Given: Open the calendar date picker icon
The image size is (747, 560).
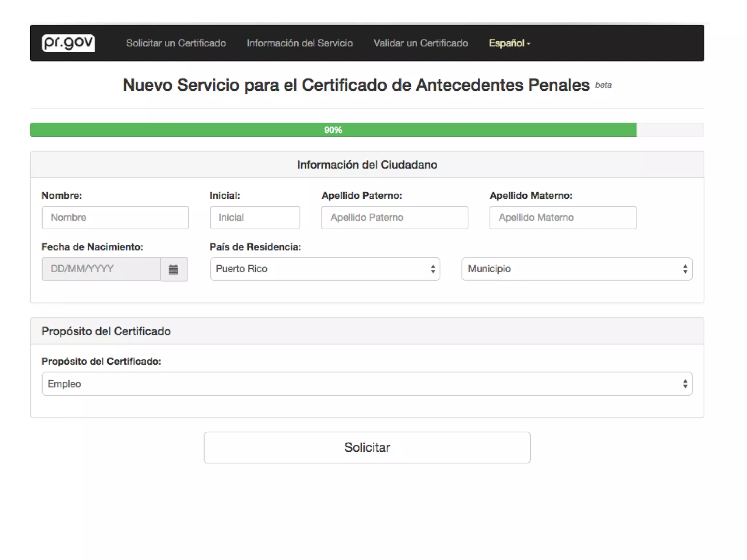Looking at the screenshot, I should click(174, 269).
